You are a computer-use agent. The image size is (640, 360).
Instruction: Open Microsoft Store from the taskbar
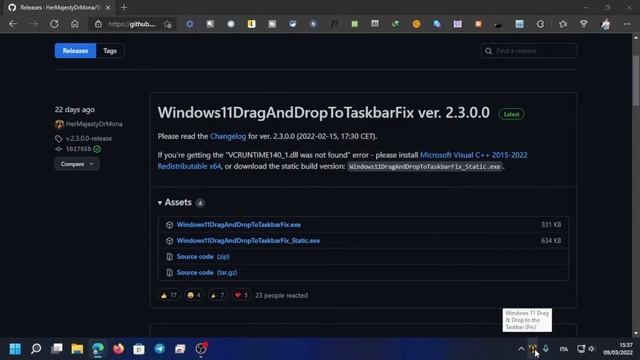[x=139, y=349]
